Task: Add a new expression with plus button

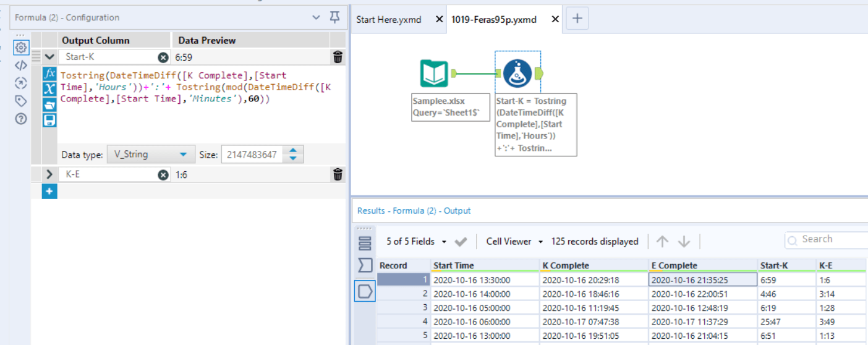Action: (49, 192)
